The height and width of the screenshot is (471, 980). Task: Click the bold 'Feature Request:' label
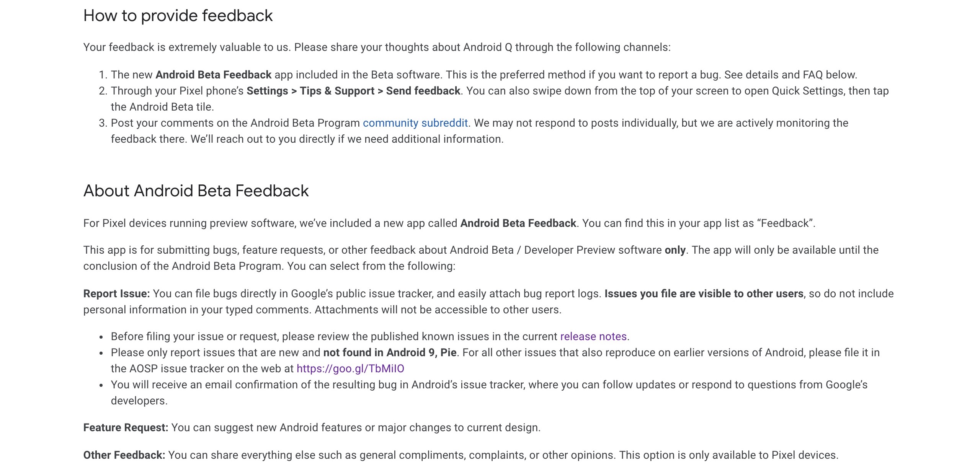tap(126, 427)
